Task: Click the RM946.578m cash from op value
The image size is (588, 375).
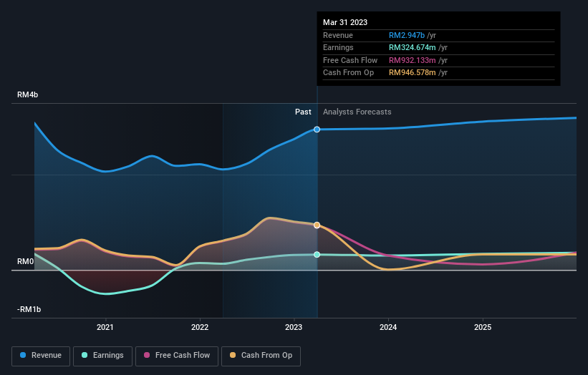Action: tap(412, 73)
